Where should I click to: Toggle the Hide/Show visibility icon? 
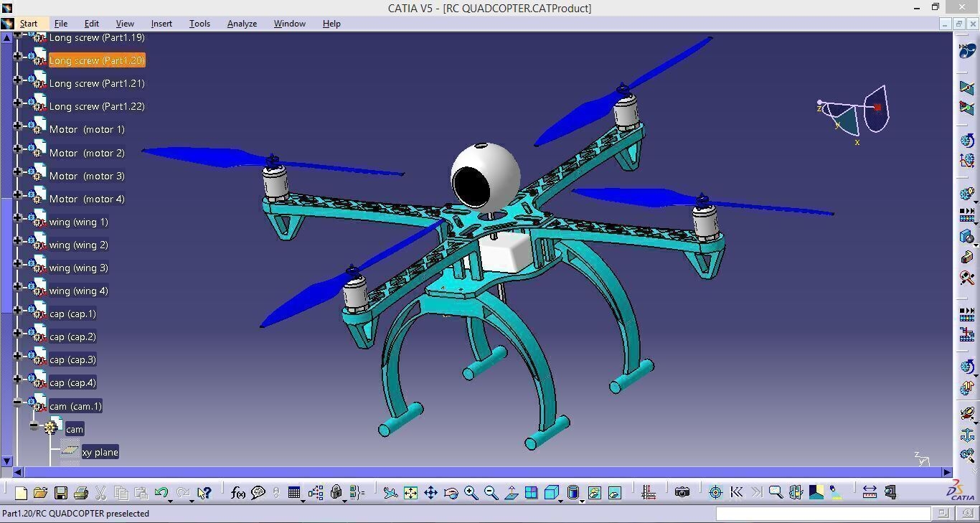pos(594,492)
